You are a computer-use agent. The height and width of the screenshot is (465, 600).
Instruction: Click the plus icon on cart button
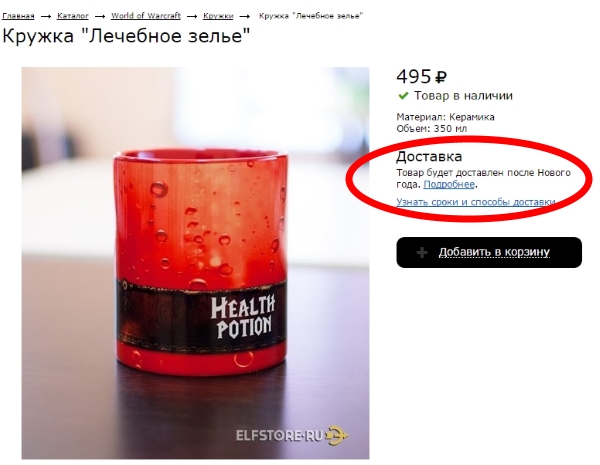(422, 252)
